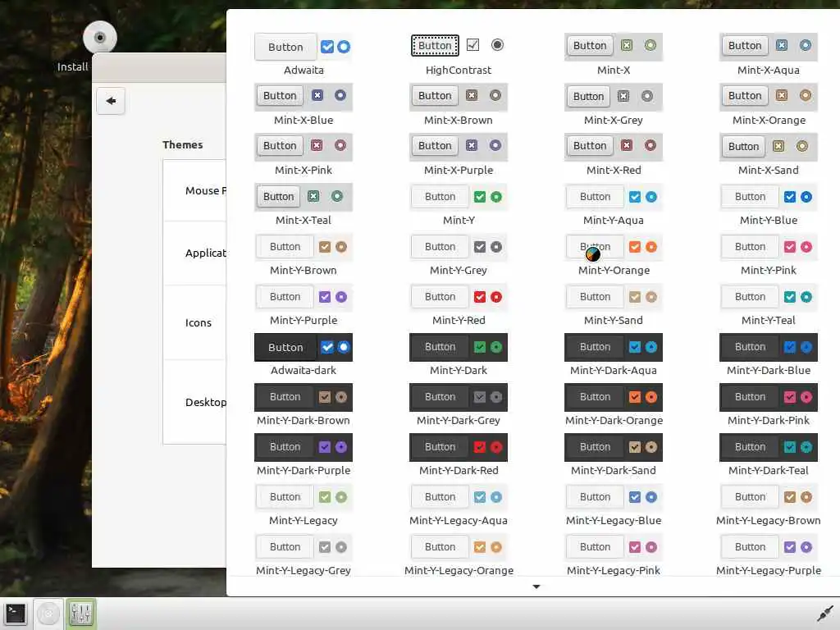
Task: Apply the Mint-Y-Dark-Pink theme preview
Action: click(768, 397)
